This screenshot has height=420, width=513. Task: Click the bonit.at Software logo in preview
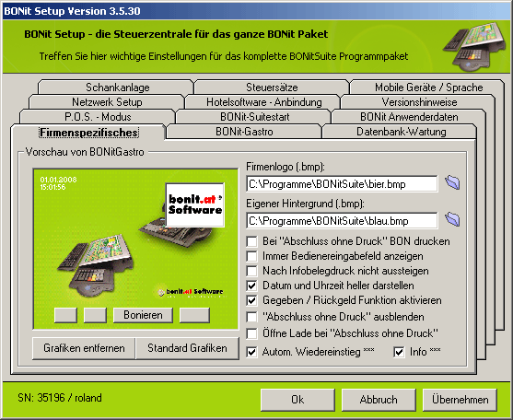[195, 205]
